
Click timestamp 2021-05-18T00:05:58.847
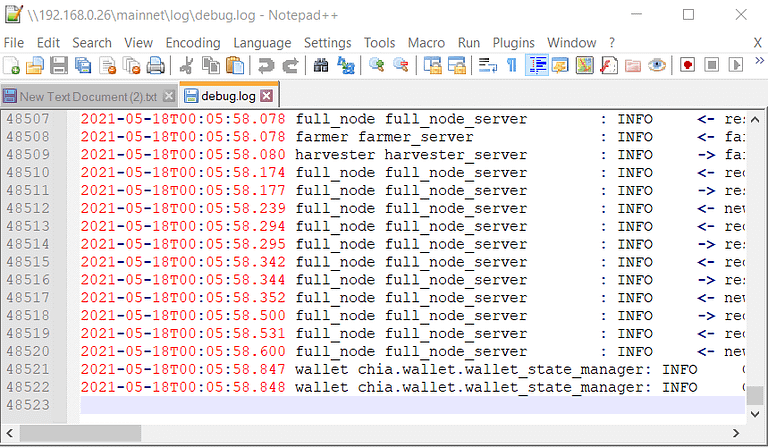point(183,369)
